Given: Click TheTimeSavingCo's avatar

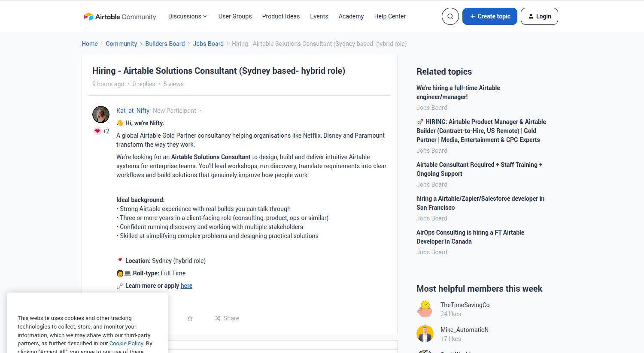Looking at the screenshot, I should (425, 308).
